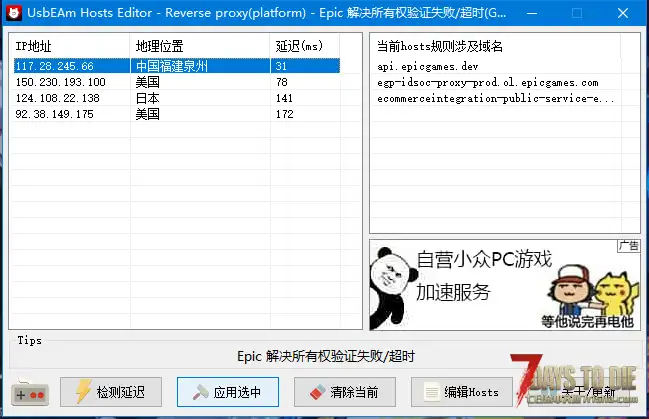The height and width of the screenshot is (419, 649).
Task: Click the latency value 31
Action: tap(281, 66)
